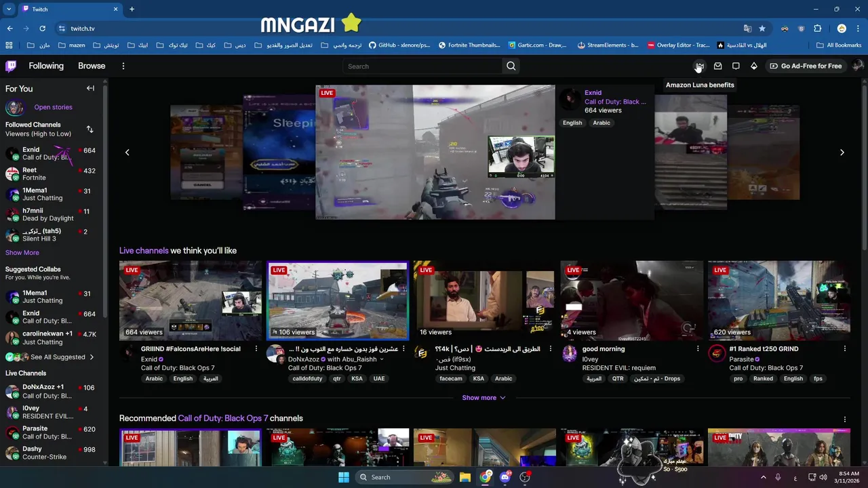Screen dimensions: 868x488
Task: Reload the page
Action: (42, 28)
